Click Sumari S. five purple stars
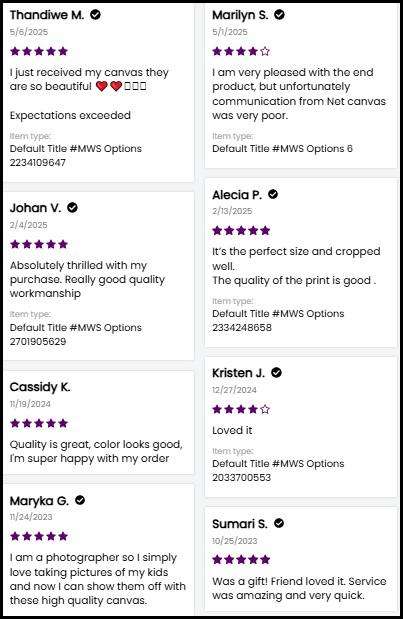Screen dimensions: 403x619 241,559
